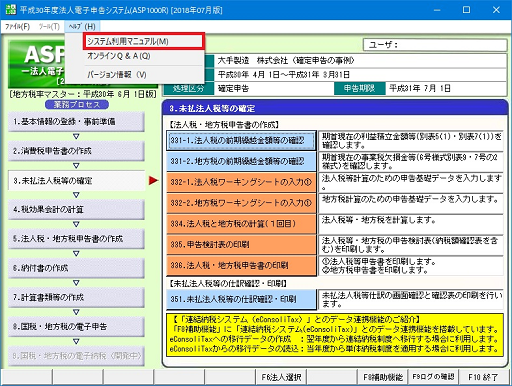Viewport: 512px width, 386px height.
Task: Open 332-1.法人税ワーキングシートの入力①
Action: pos(241,182)
